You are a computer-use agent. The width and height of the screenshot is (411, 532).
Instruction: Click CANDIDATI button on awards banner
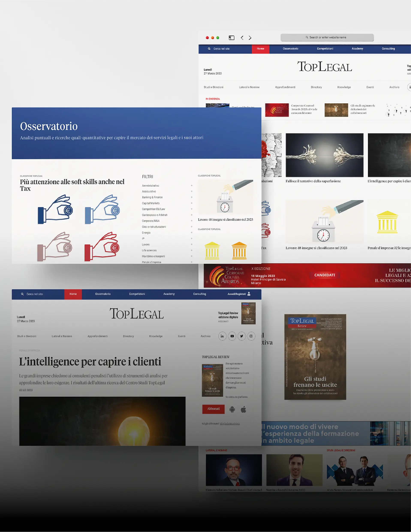pyautogui.click(x=325, y=275)
